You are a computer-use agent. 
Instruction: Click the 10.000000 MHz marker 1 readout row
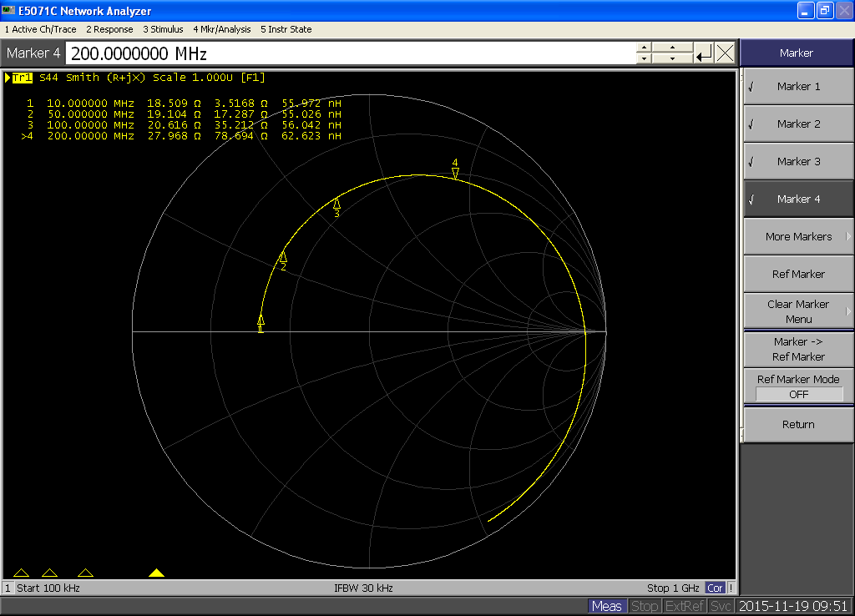184,103
